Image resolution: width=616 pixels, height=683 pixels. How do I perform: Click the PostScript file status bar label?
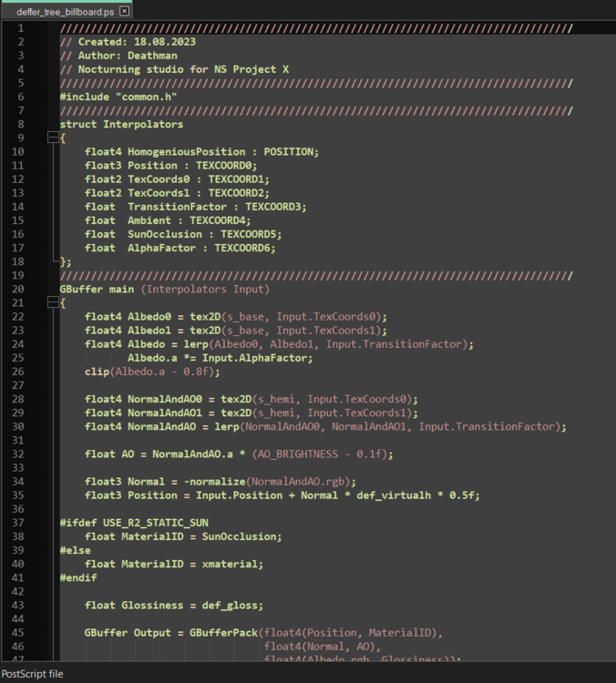pyautogui.click(x=33, y=674)
